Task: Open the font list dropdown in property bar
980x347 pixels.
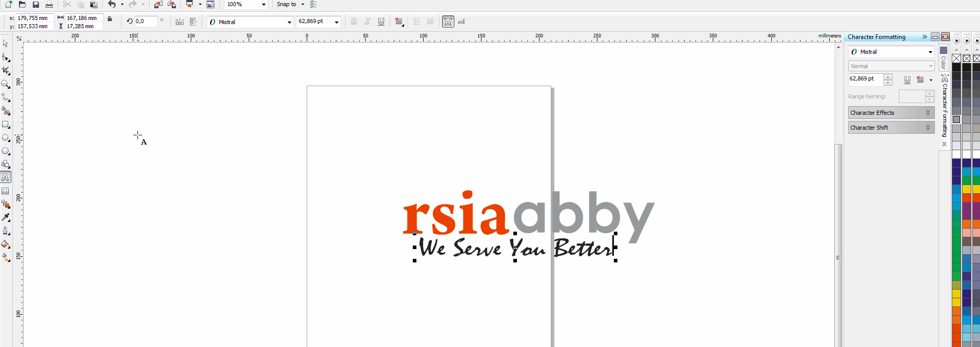Action: pos(289,22)
